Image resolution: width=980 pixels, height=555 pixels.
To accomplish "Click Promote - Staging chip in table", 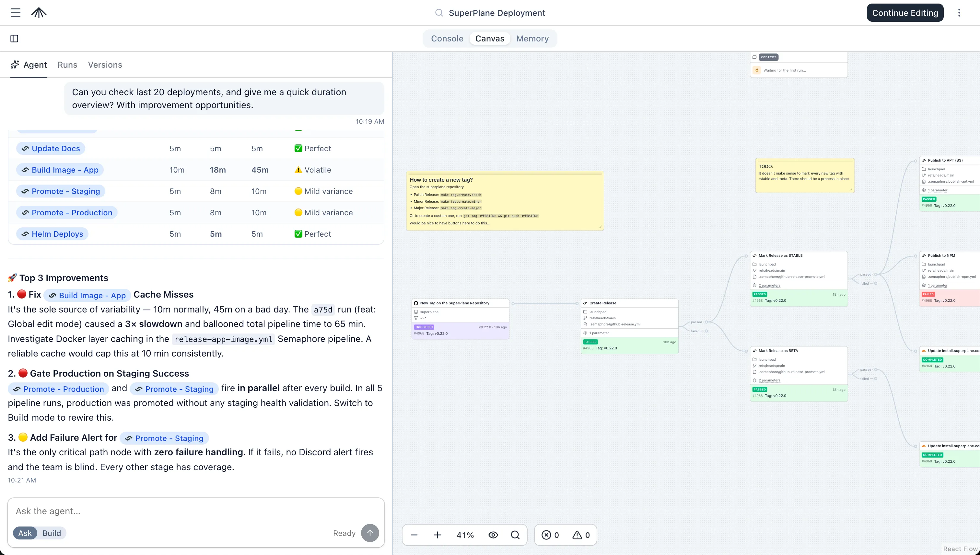I will (x=61, y=191).
